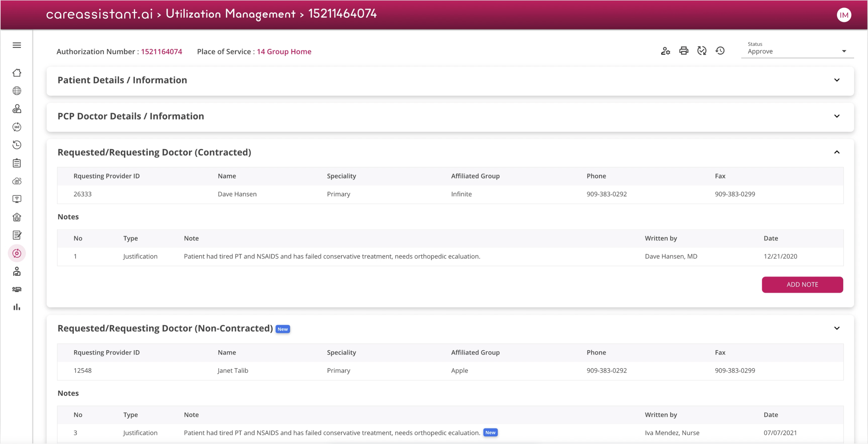
Task: Click Written by Iva Mendez, Nurse
Action: [x=672, y=433]
